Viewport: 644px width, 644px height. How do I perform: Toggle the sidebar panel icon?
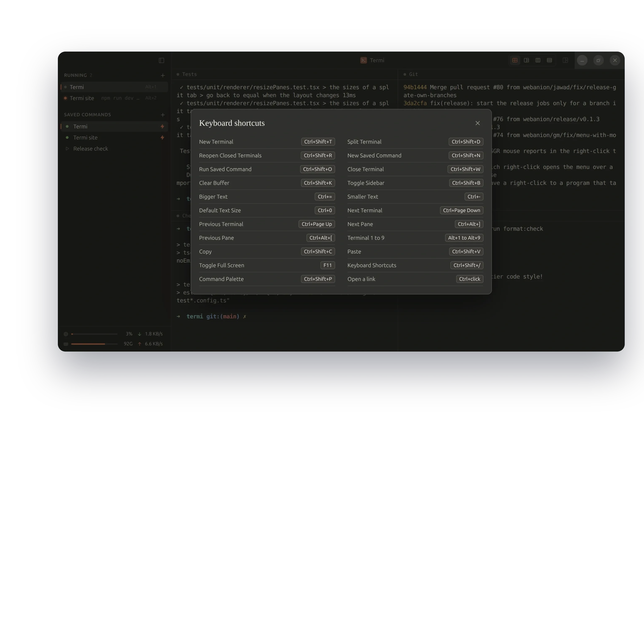[x=161, y=60]
